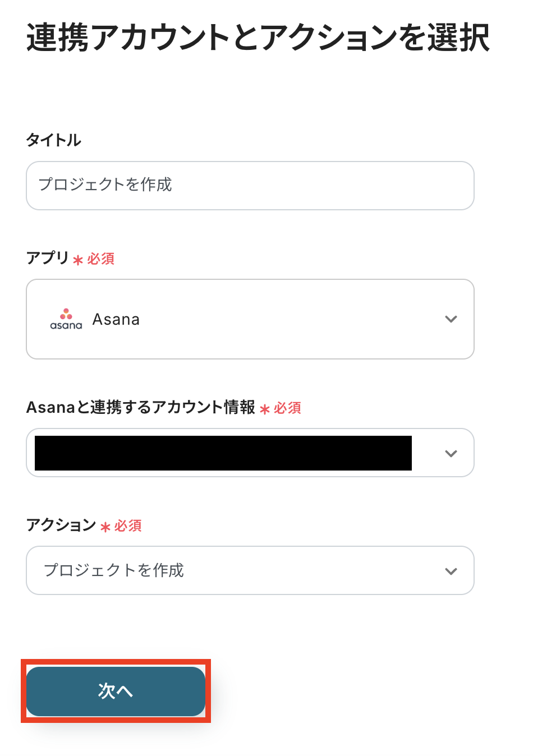Click the アプリ field label

coord(48,258)
